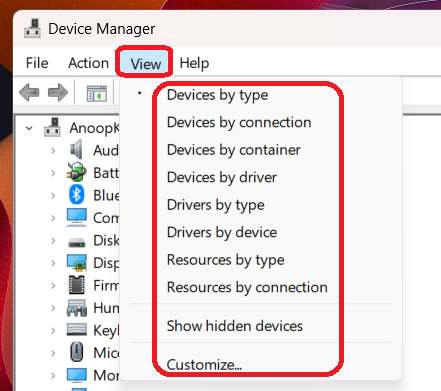441x391 pixels.
Task: Select the 'Mic' tree row text
Action: [106, 353]
